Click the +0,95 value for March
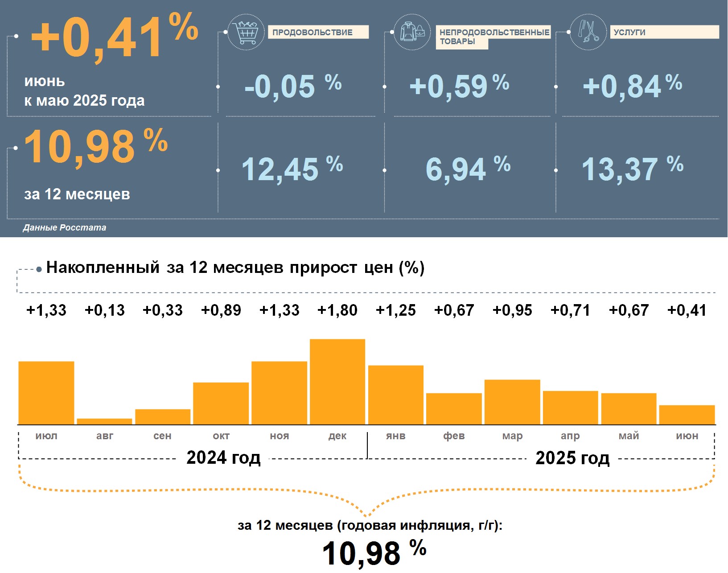Image resolution: width=728 pixels, height=573 pixels. (x=512, y=310)
